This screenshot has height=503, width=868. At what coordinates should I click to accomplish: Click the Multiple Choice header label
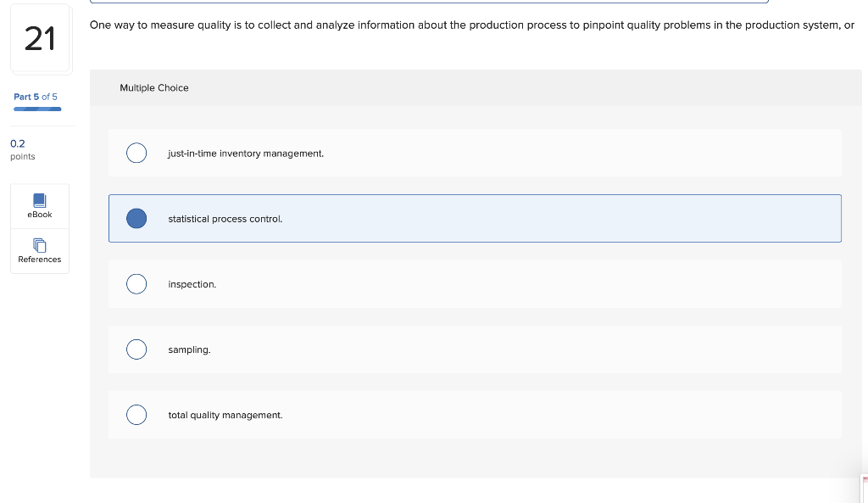click(154, 88)
